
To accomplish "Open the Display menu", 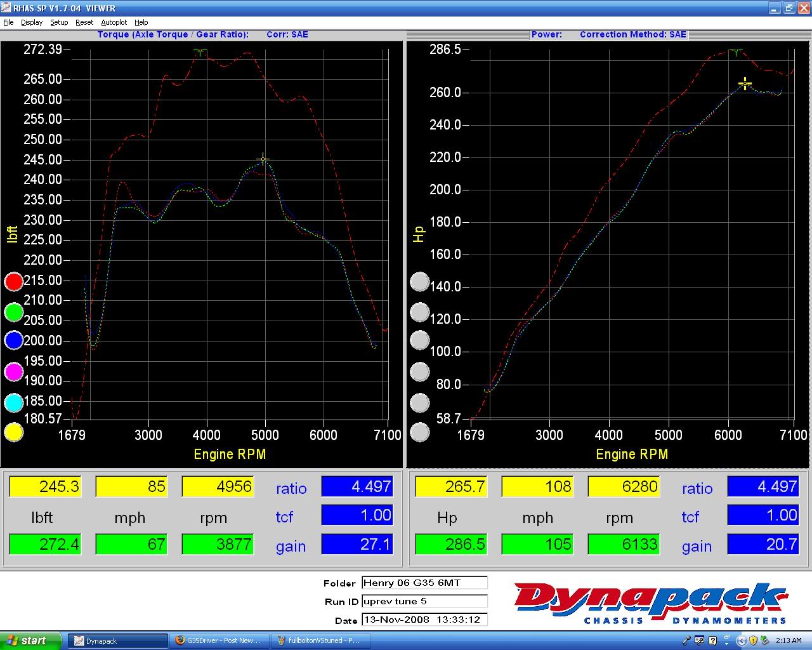I will 32,22.
